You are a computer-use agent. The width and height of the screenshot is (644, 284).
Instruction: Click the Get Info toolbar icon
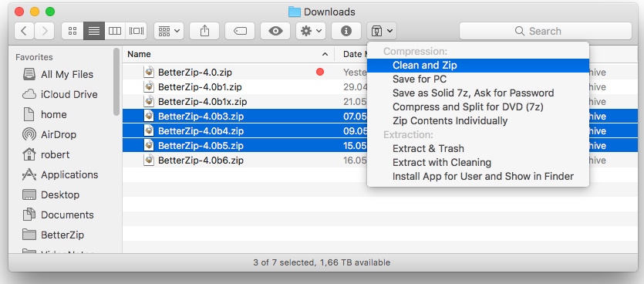[x=346, y=31]
